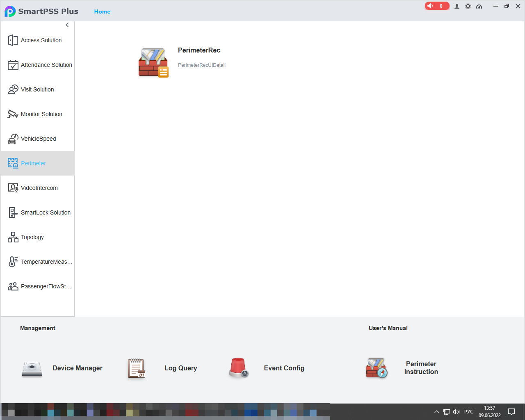
Task: Open the Access Solution door icon
Action: 13,40
